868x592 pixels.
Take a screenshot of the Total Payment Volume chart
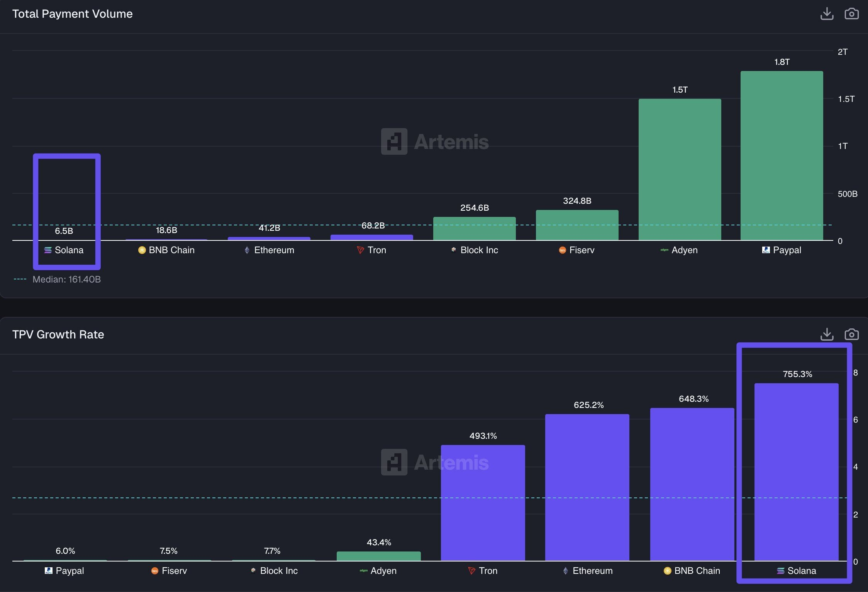[x=851, y=14]
